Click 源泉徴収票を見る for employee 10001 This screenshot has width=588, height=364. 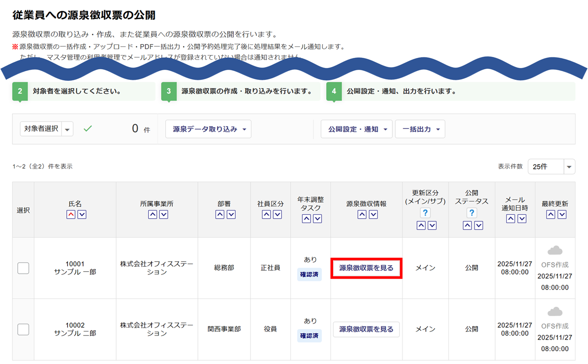(x=366, y=268)
